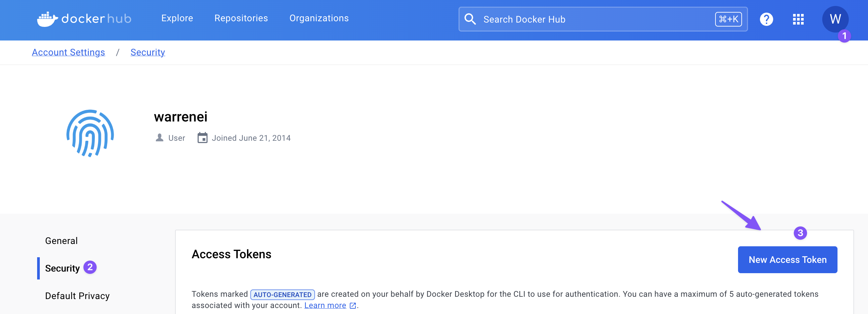
Task: Click the user silhouette icon
Action: point(159,138)
